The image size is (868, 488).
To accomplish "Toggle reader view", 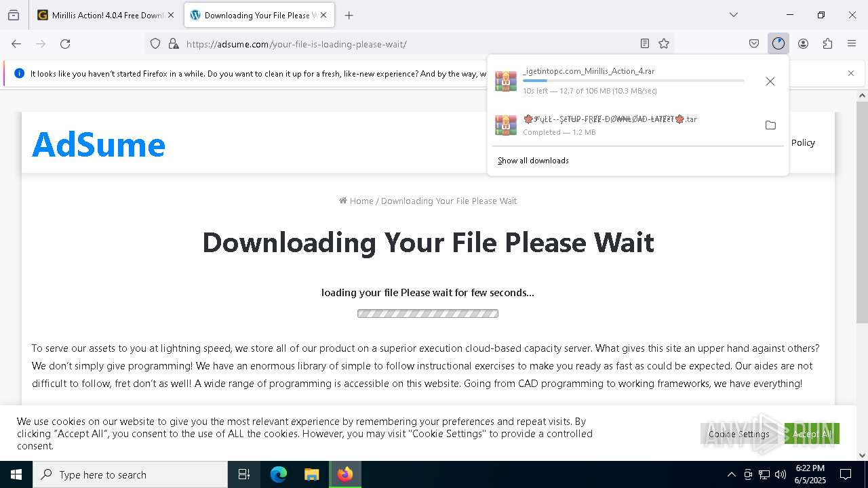I will tap(645, 44).
